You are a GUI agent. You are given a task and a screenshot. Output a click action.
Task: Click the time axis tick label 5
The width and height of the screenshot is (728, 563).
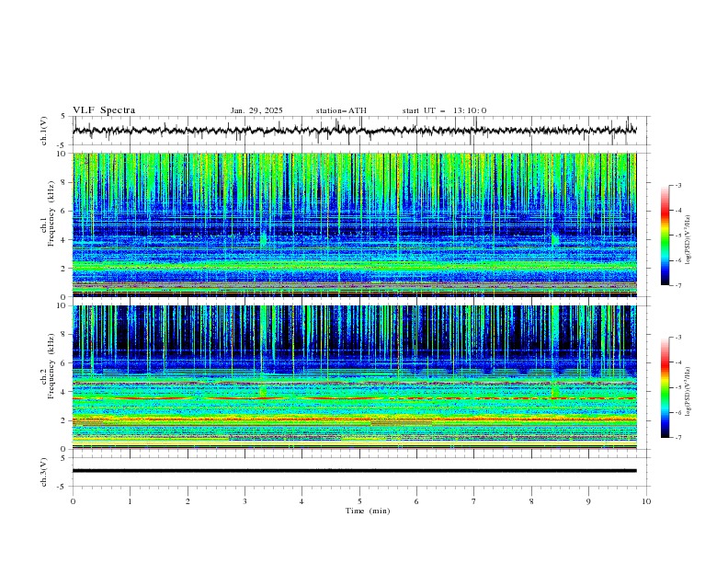tap(359, 501)
